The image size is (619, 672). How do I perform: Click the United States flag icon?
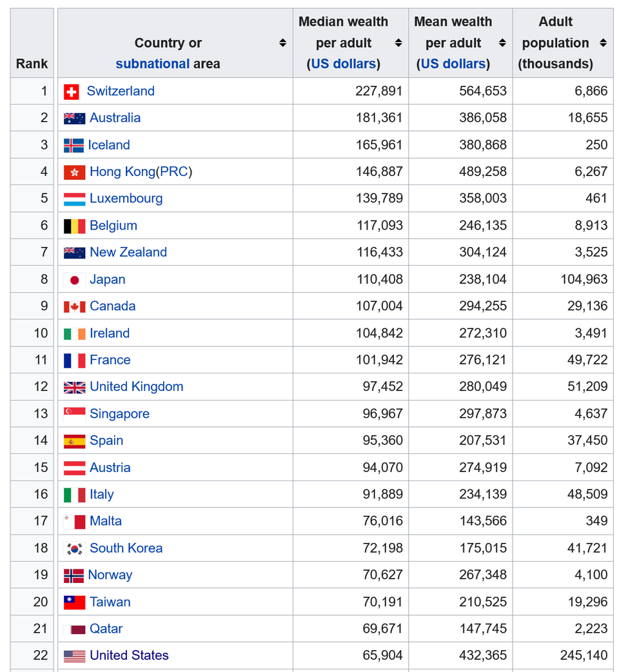click(74, 656)
